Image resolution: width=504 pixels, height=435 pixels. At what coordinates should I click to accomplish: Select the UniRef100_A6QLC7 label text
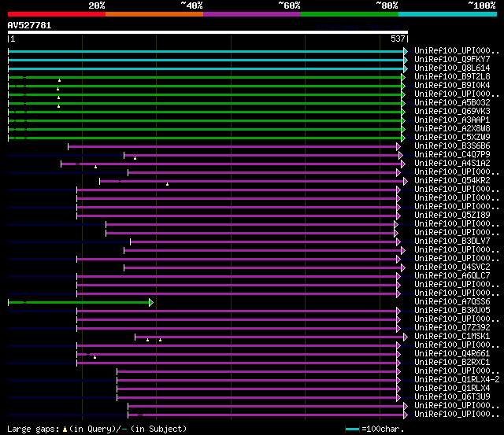point(452,276)
